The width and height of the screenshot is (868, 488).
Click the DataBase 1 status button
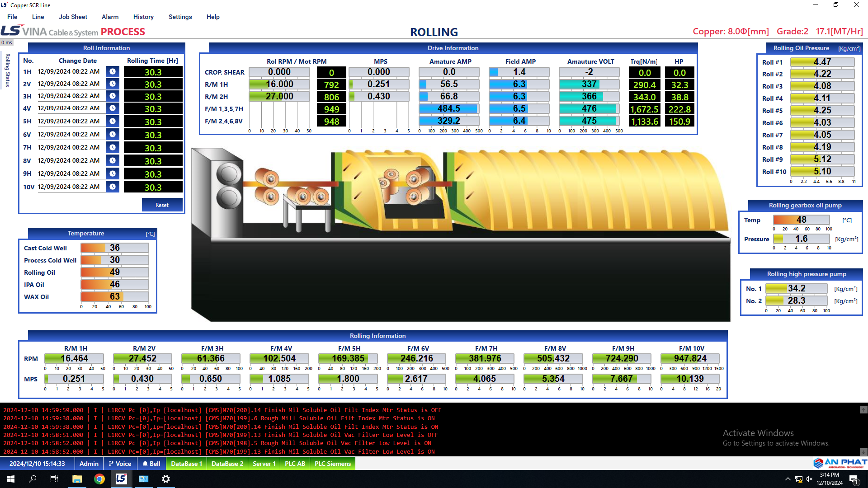[x=186, y=464]
